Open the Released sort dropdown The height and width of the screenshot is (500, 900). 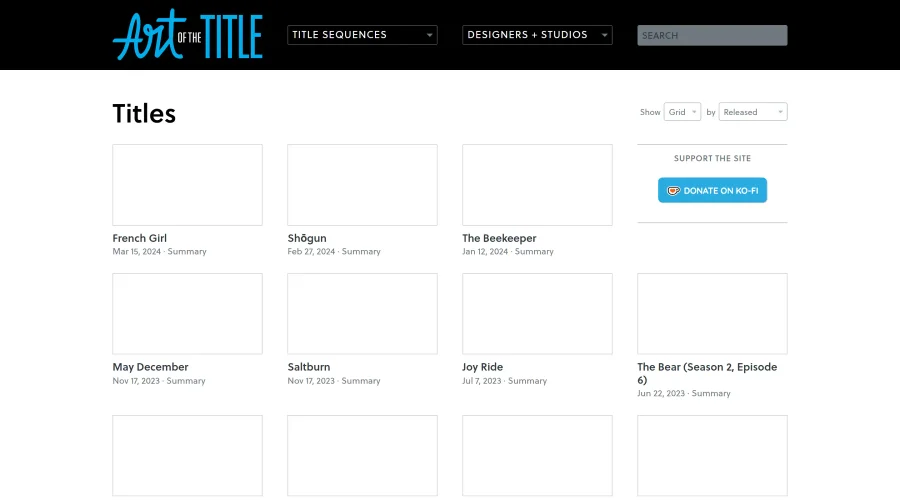click(753, 112)
